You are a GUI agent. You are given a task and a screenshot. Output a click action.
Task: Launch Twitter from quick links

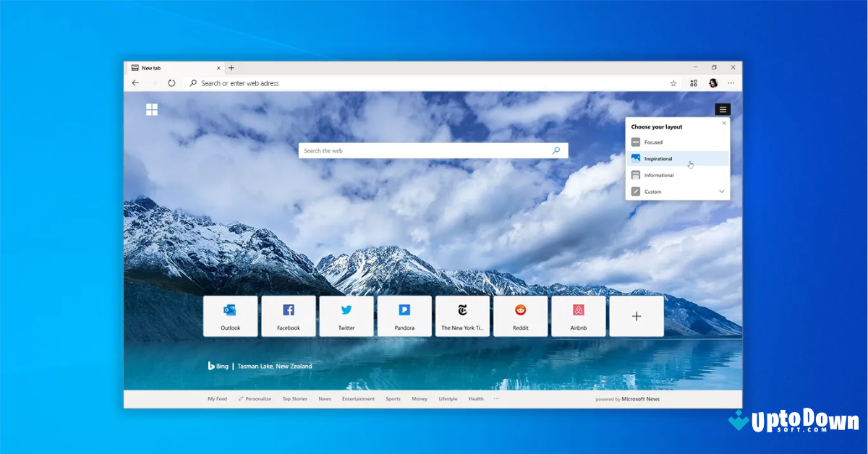(x=346, y=316)
